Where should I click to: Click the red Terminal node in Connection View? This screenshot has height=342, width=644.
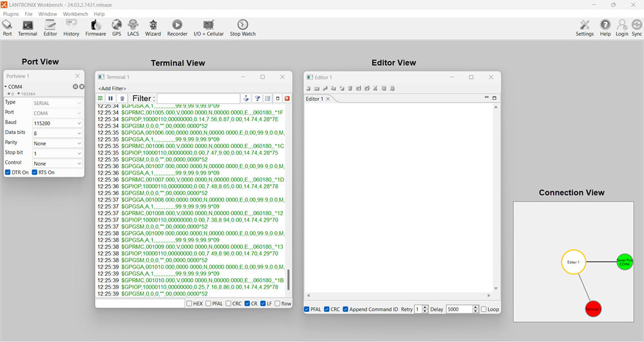point(593,309)
